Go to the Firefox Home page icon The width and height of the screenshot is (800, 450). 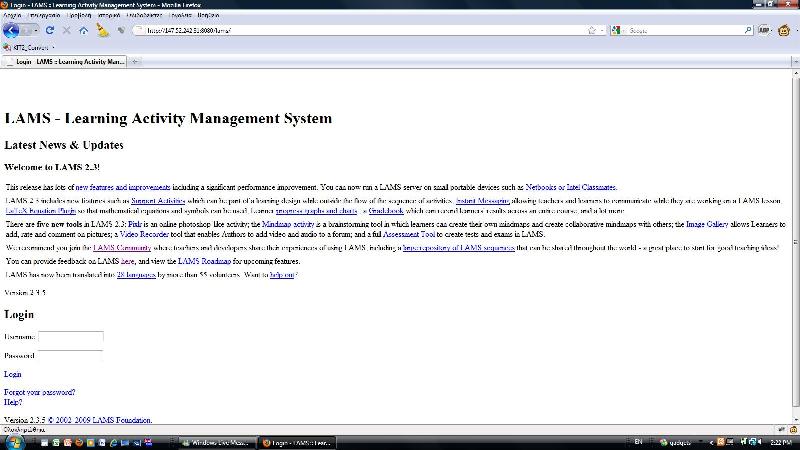pos(83,30)
